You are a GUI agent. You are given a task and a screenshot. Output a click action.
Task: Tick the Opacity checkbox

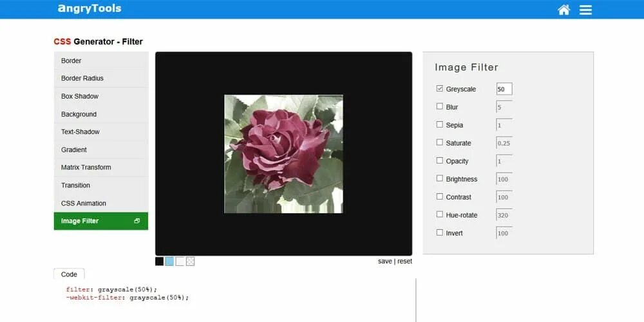coord(439,160)
